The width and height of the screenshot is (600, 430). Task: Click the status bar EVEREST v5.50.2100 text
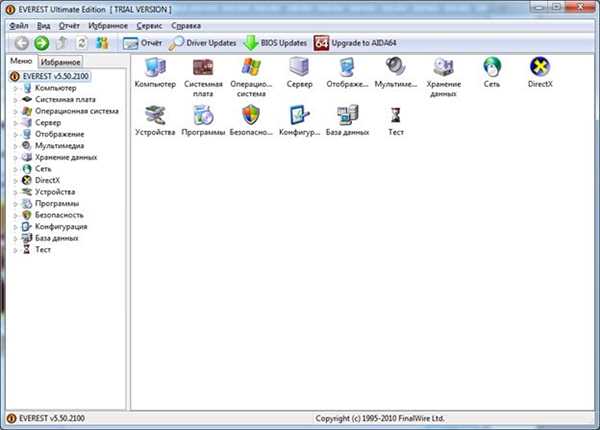pos(52,418)
